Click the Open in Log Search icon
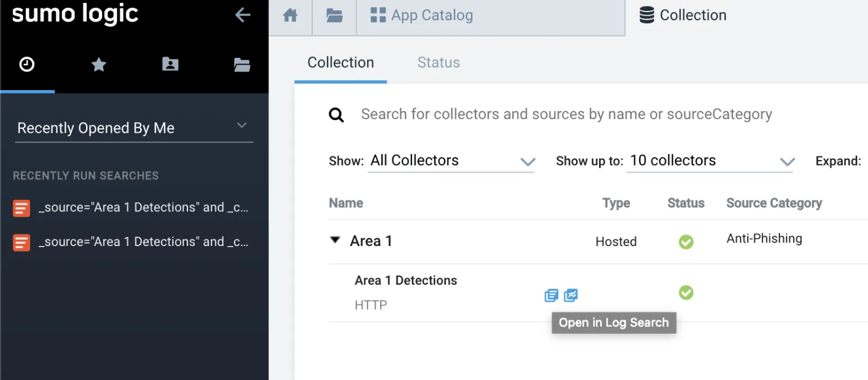Viewport: 868px width, 380px height. tap(551, 295)
